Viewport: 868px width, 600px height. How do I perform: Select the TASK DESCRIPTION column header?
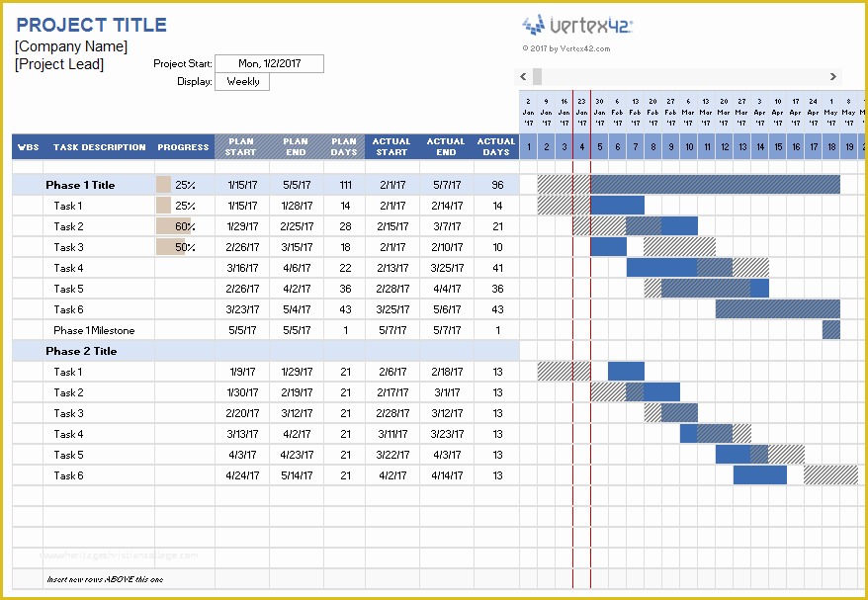tap(99, 146)
